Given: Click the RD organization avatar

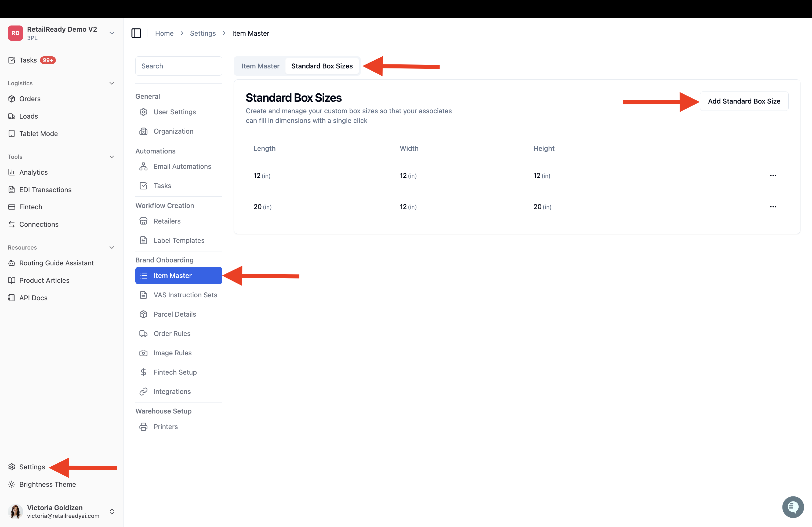Looking at the screenshot, I should pos(15,33).
